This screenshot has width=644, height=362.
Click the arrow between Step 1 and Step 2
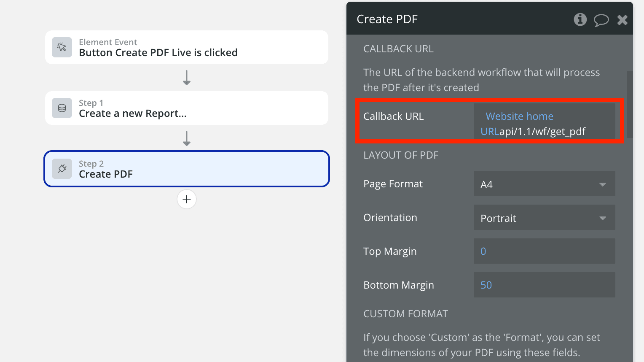[187, 138]
